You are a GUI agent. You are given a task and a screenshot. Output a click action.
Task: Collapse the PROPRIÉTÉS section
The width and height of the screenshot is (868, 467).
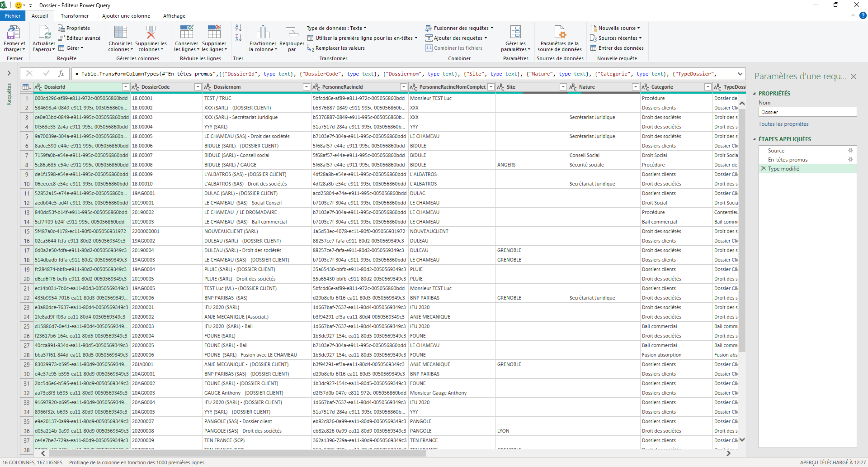tap(754, 94)
